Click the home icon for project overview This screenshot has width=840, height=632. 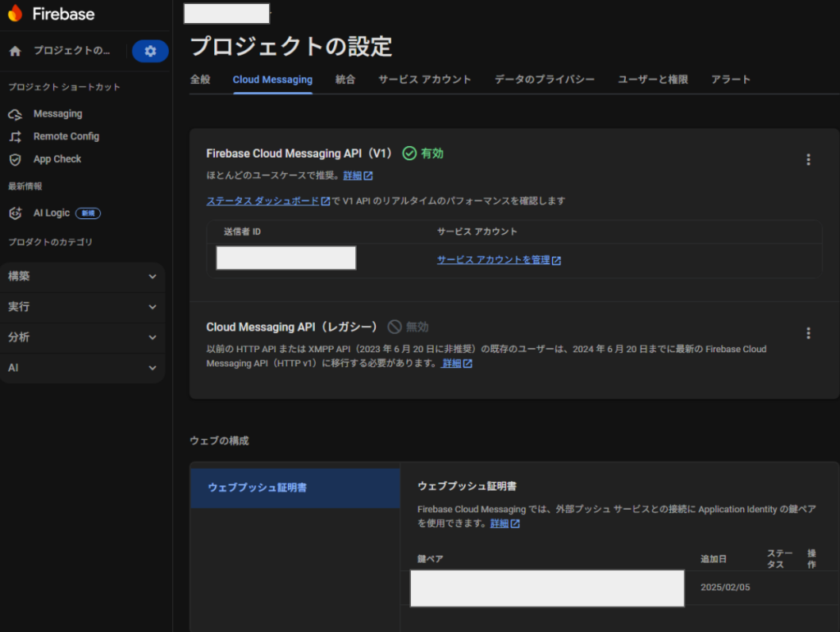coord(15,51)
